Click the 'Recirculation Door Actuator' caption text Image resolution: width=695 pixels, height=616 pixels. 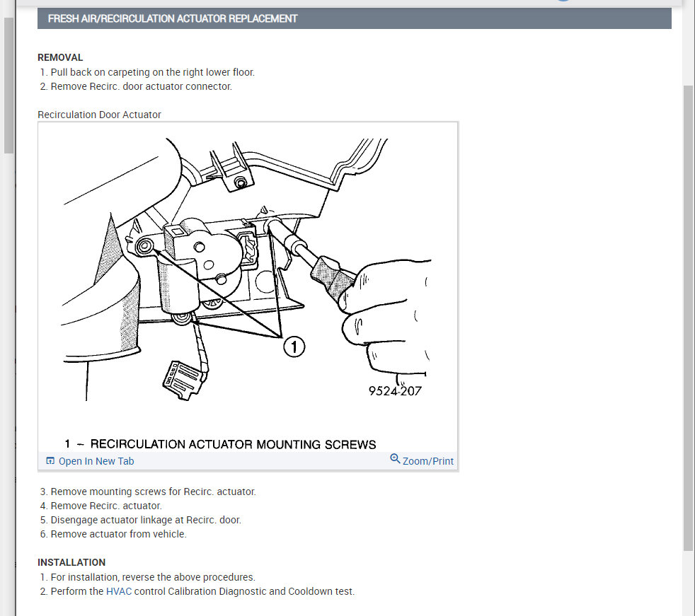(99, 115)
